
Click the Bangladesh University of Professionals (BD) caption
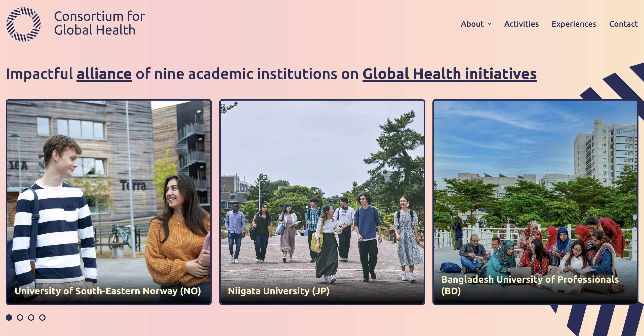tap(530, 285)
